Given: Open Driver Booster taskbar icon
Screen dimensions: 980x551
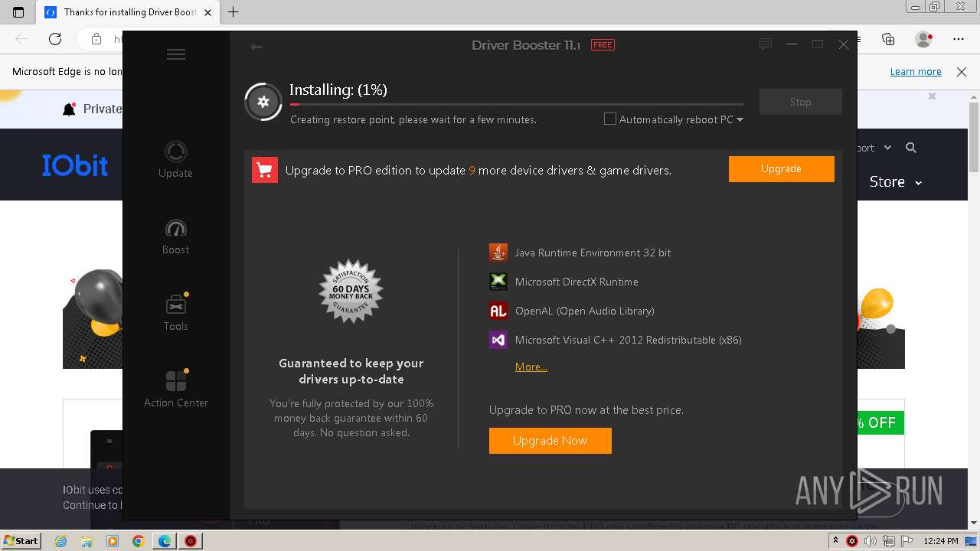Looking at the screenshot, I should click(x=190, y=541).
